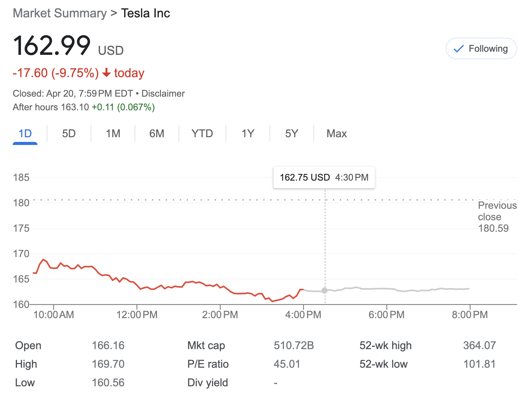Show the YTD chart range
This screenshot has height=399, width=532.
(x=202, y=134)
